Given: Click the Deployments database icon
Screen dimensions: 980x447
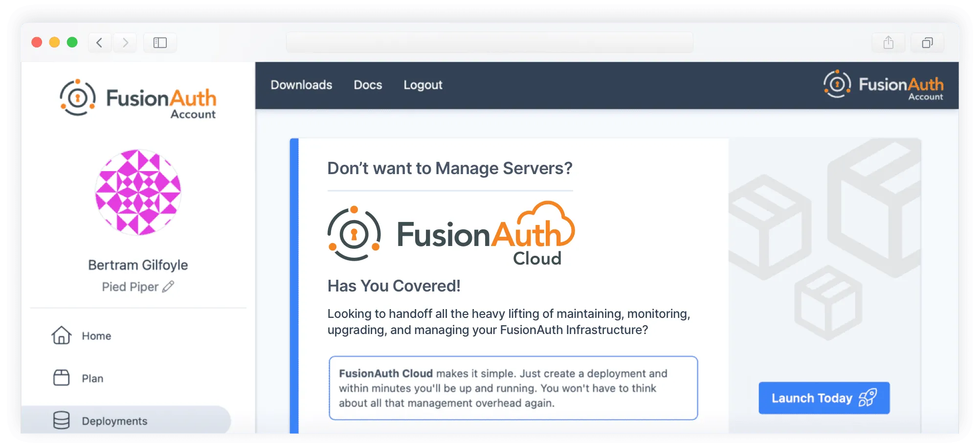Looking at the screenshot, I should pos(62,420).
